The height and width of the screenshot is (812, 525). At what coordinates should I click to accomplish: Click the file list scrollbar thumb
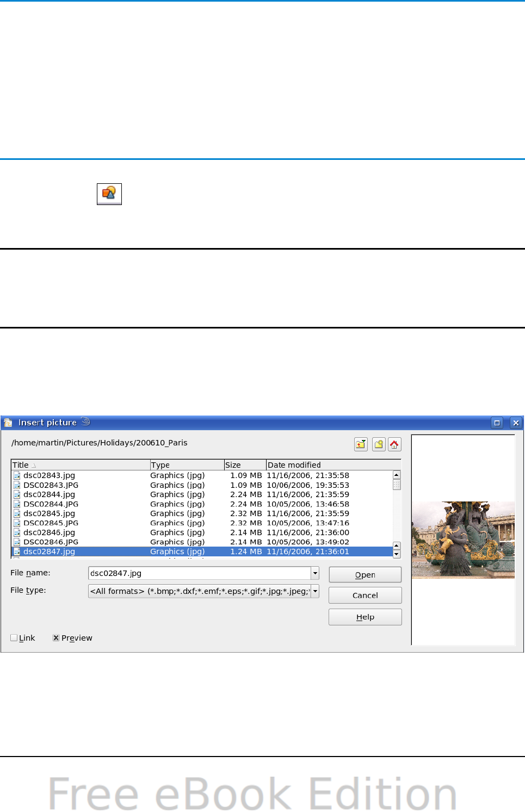(397, 485)
